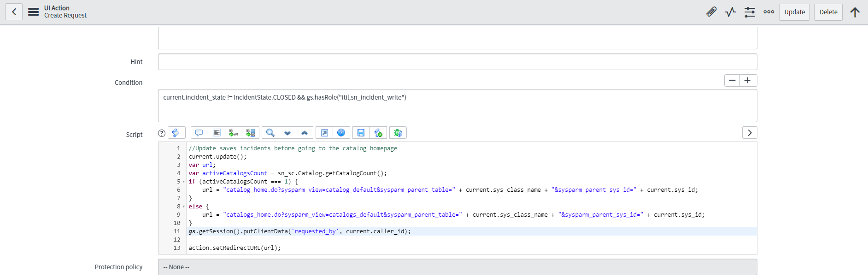Viewport: 868px width, 278px height.
Task: Click the toggle comment speech-bubble icon
Action: coord(199,133)
